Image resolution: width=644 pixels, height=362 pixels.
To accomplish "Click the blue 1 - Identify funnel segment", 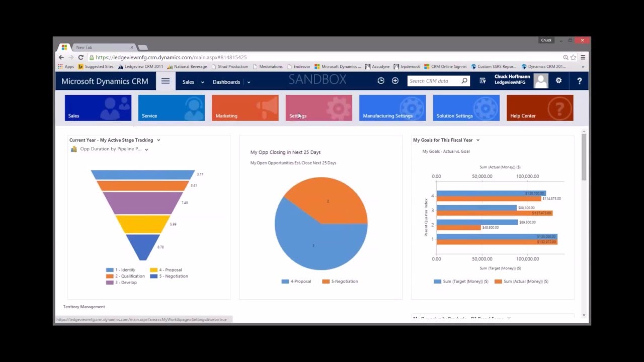I will point(143,174).
